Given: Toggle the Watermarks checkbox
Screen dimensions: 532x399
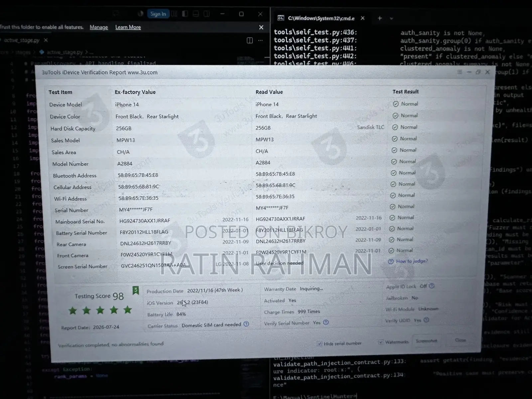Looking at the screenshot, I should click(380, 342).
